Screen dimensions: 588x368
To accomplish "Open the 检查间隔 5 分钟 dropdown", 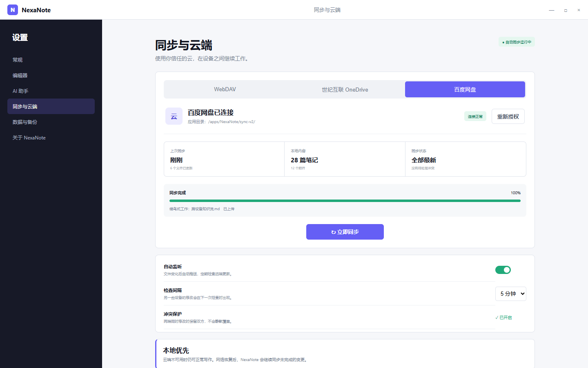I will pyautogui.click(x=511, y=294).
